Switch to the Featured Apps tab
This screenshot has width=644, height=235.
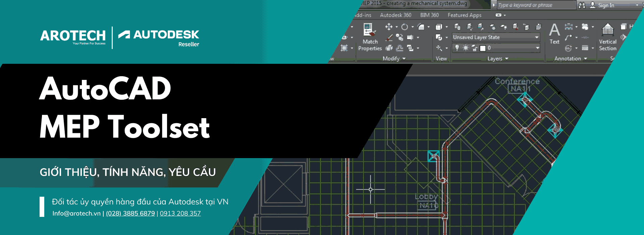click(x=465, y=15)
